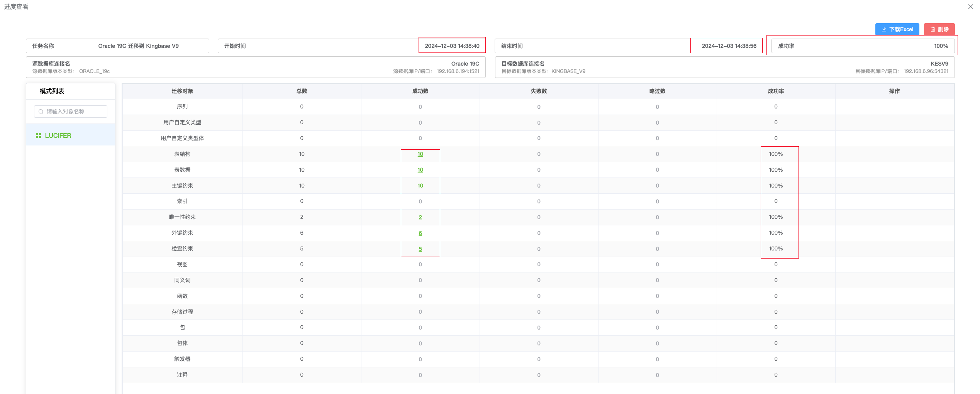Select the LUCIFER schema item
Image resolution: width=980 pixels, height=394 pixels.
58,135
